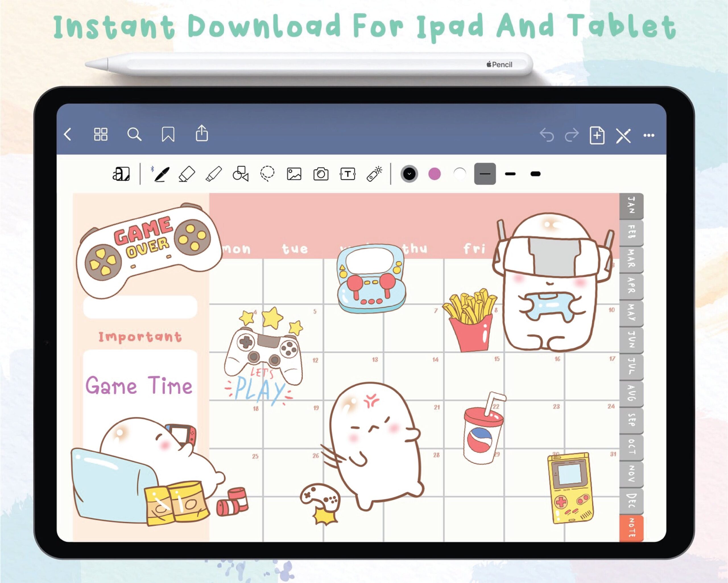
Task: Select the french fries sticker
Action: tap(470, 320)
